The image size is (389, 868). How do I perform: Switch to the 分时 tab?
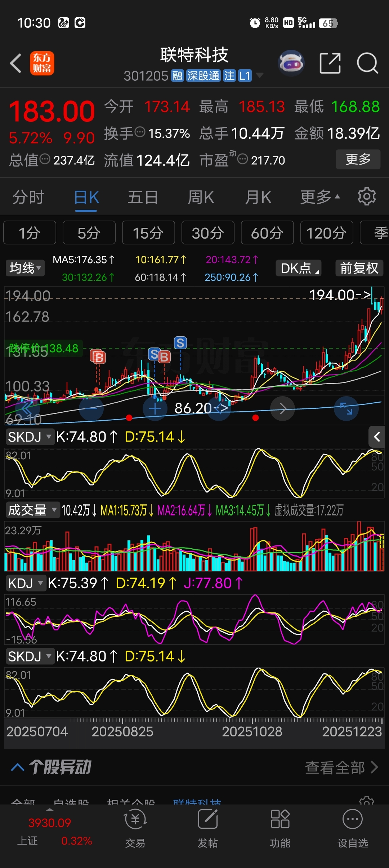pyautogui.click(x=28, y=197)
